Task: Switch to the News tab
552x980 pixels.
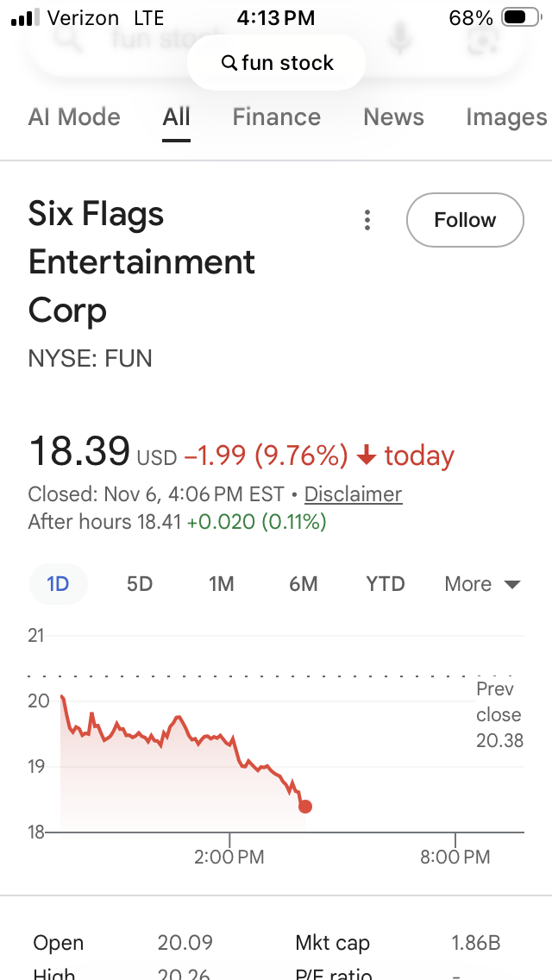Action: pos(393,117)
